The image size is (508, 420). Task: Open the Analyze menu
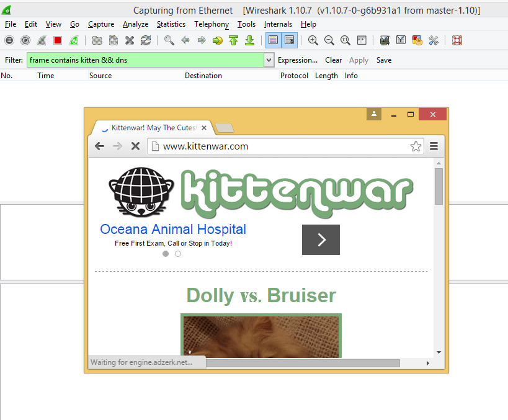pyautogui.click(x=135, y=24)
